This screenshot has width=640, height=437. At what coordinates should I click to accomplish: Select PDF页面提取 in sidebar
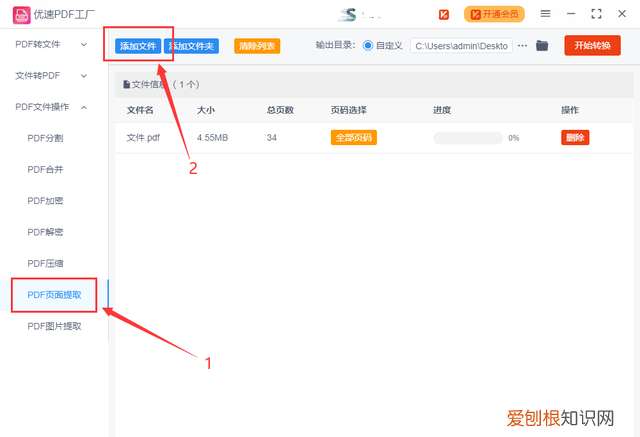54,295
